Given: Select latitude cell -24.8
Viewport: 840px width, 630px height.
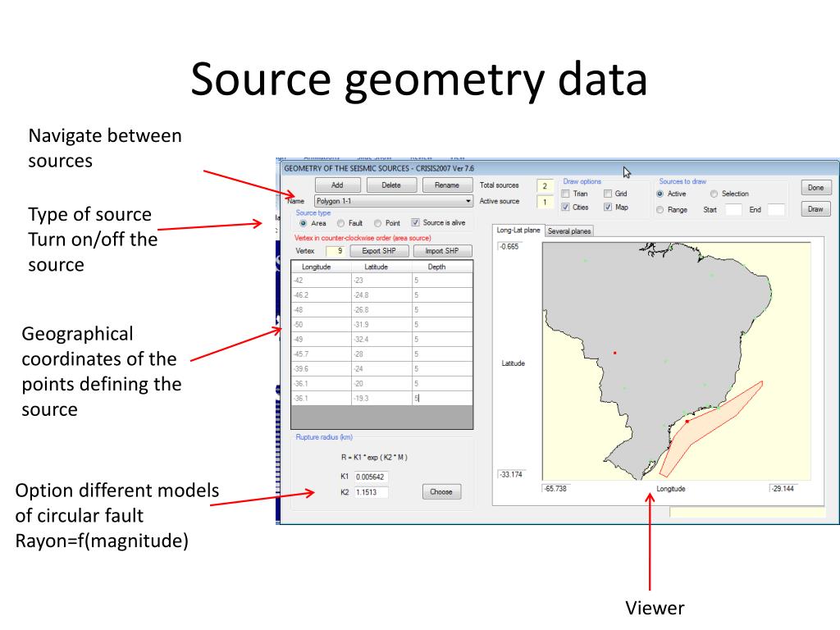Looking at the screenshot, I should click(381, 295).
